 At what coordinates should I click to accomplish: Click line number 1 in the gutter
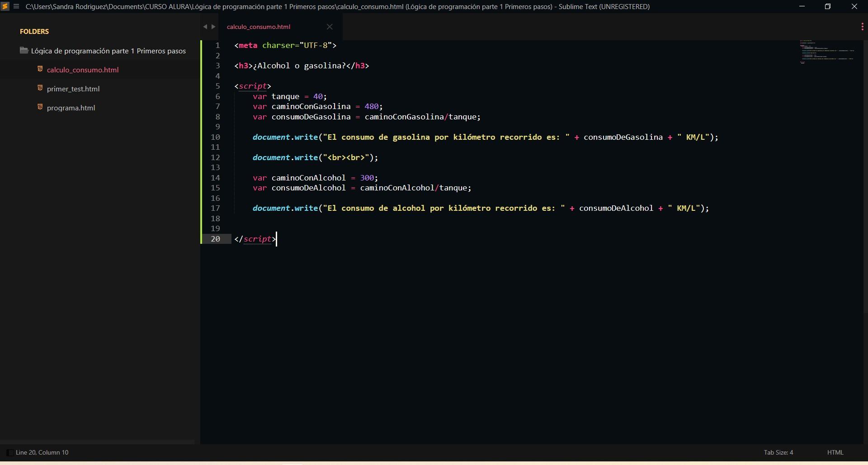pyautogui.click(x=217, y=45)
